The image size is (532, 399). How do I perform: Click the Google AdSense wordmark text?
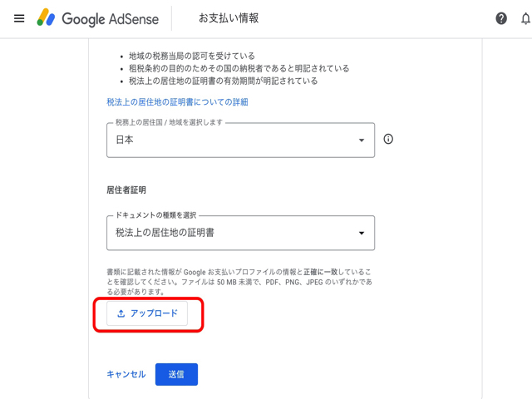point(110,18)
